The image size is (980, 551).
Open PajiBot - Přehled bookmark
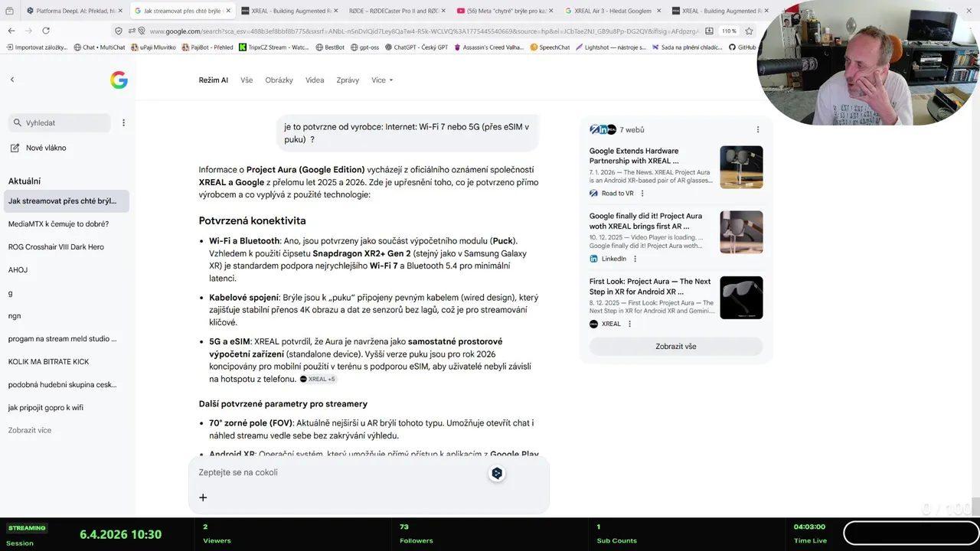[207, 47]
